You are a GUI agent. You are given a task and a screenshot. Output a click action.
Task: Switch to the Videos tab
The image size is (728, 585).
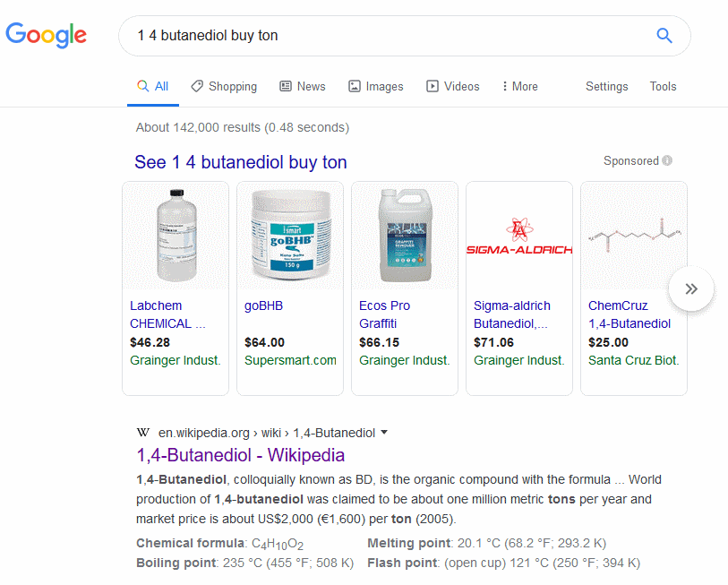[453, 86]
